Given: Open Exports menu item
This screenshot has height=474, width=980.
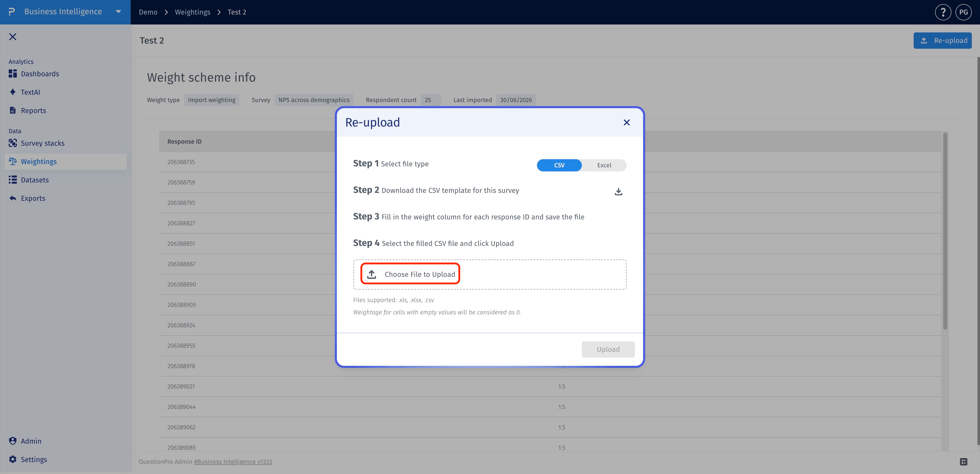Looking at the screenshot, I should tap(33, 198).
